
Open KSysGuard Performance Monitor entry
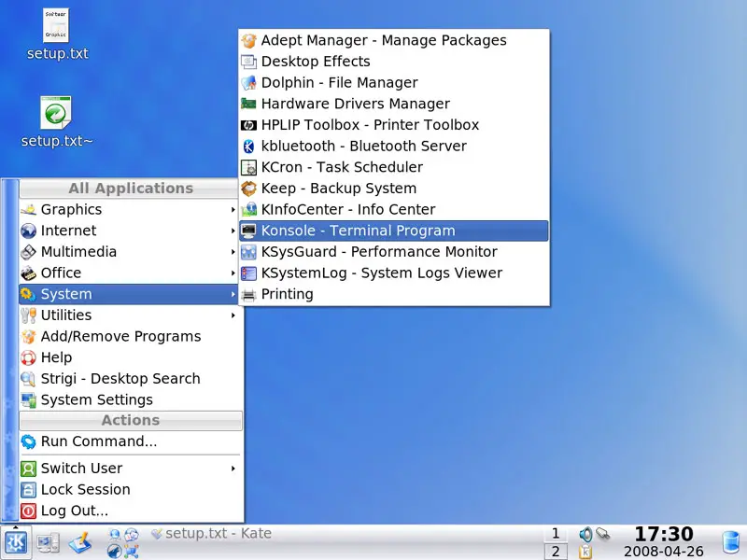393,251
